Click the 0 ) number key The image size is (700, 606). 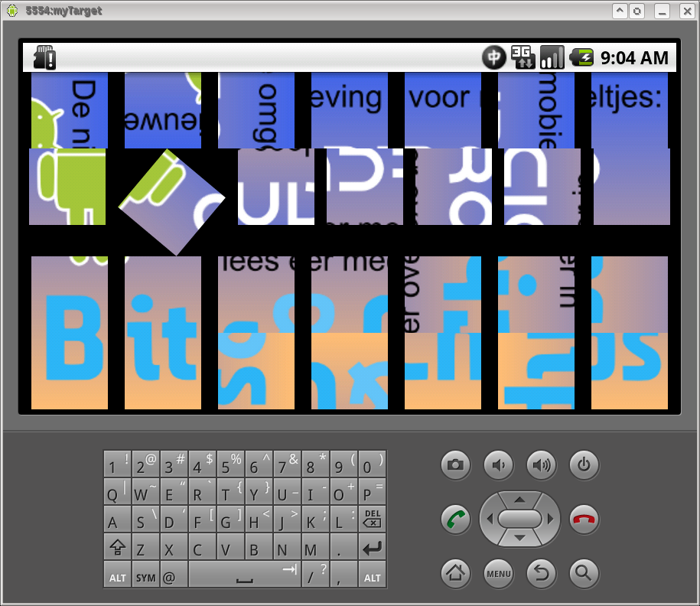point(373,464)
